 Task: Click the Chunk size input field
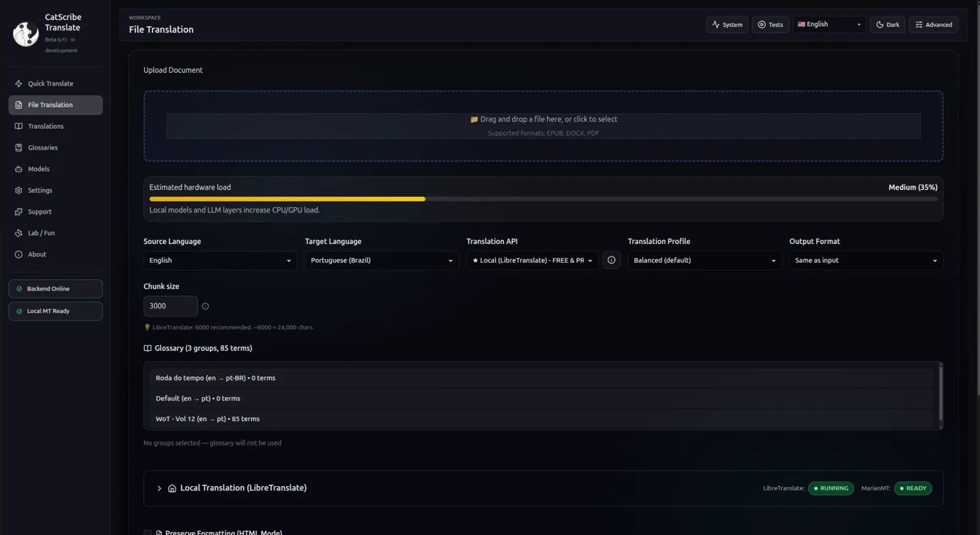click(x=170, y=306)
